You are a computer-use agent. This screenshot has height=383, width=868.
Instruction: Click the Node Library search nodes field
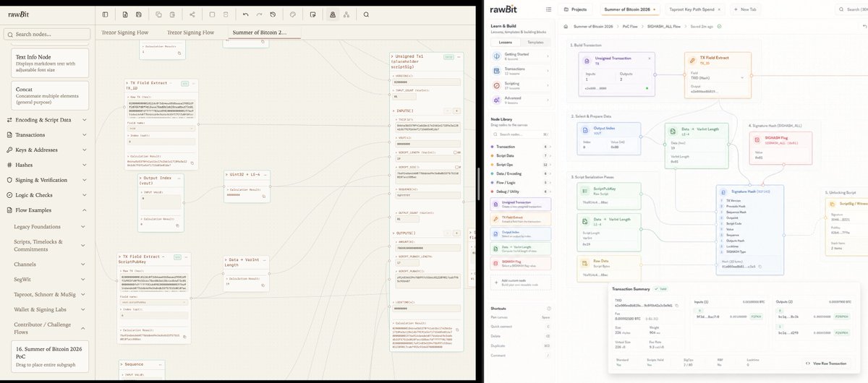520,134
